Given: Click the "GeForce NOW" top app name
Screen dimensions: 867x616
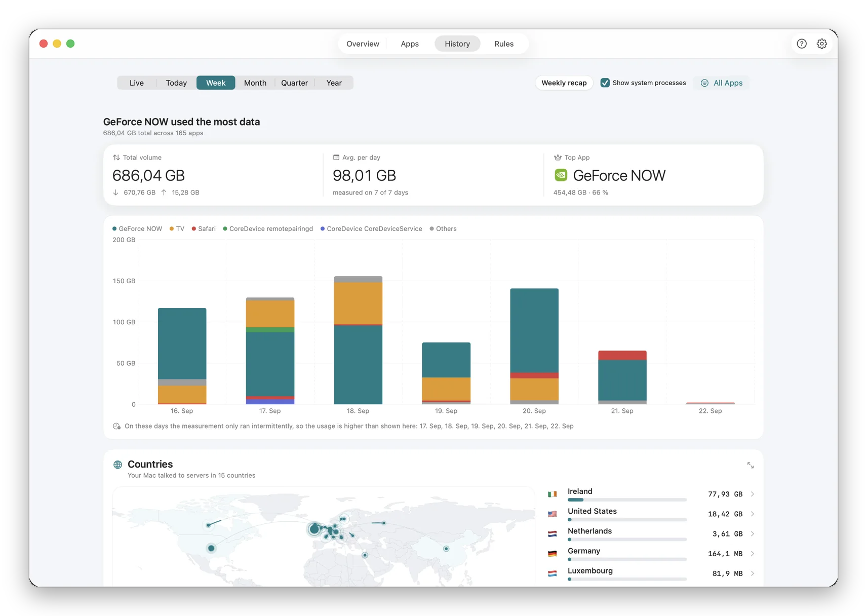Looking at the screenshot, I should [x=619, y=175].
